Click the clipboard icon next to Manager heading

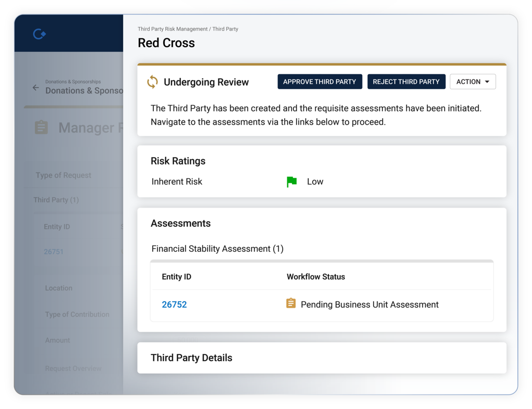(x=42, y=127)
